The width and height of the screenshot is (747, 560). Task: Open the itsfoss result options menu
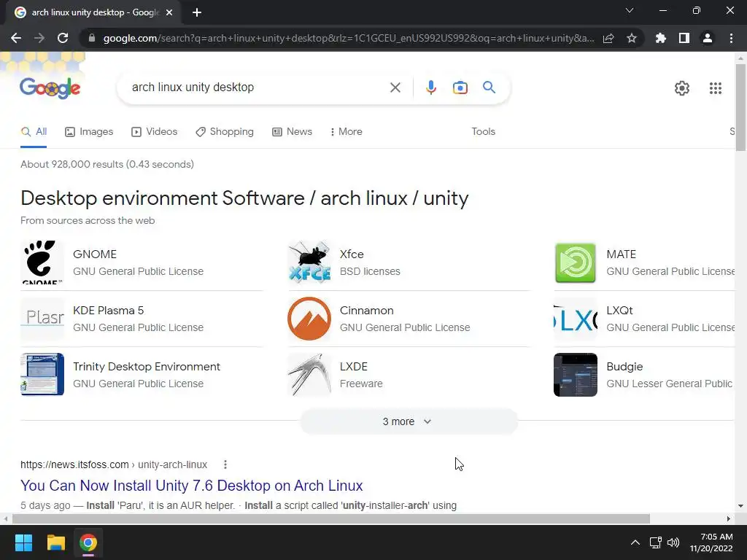pyautogui.click(x=225, y=464)
